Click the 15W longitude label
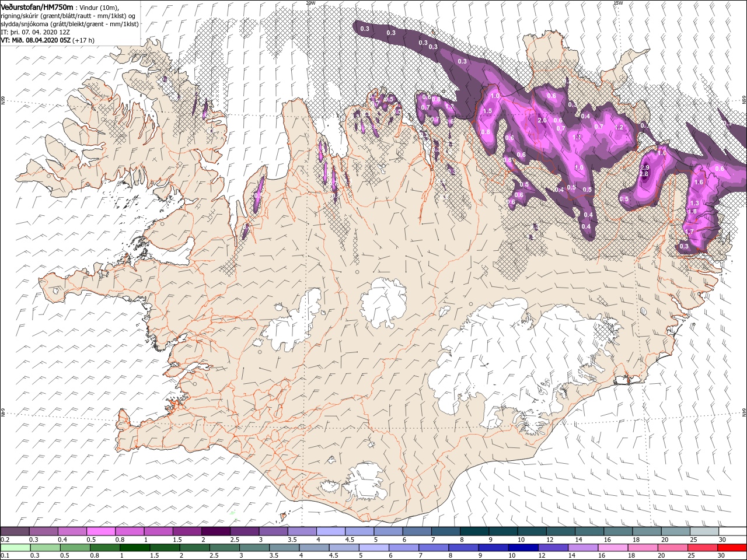Screen dimensions: 747x560 tap(618, 3)
